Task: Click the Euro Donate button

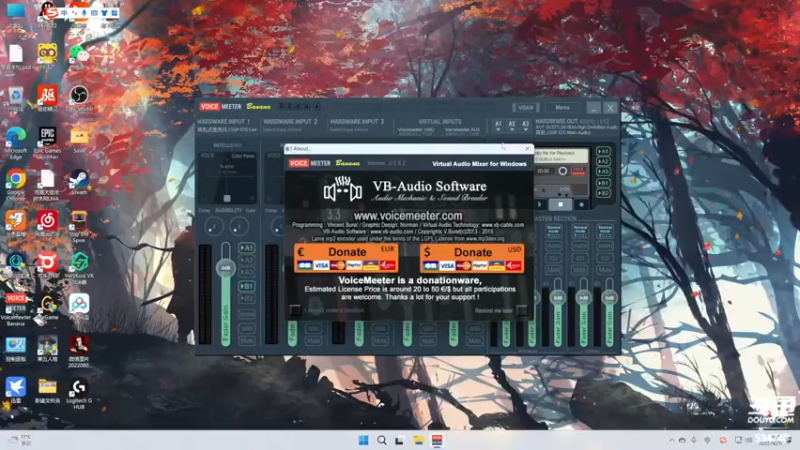Action: [346, 258]
